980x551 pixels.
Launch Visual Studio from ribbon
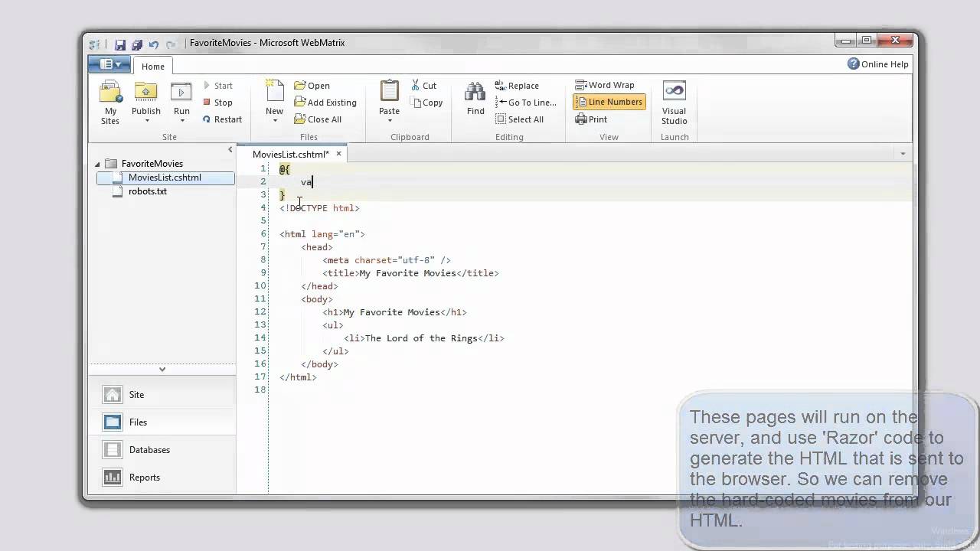[x=674, y=102]
